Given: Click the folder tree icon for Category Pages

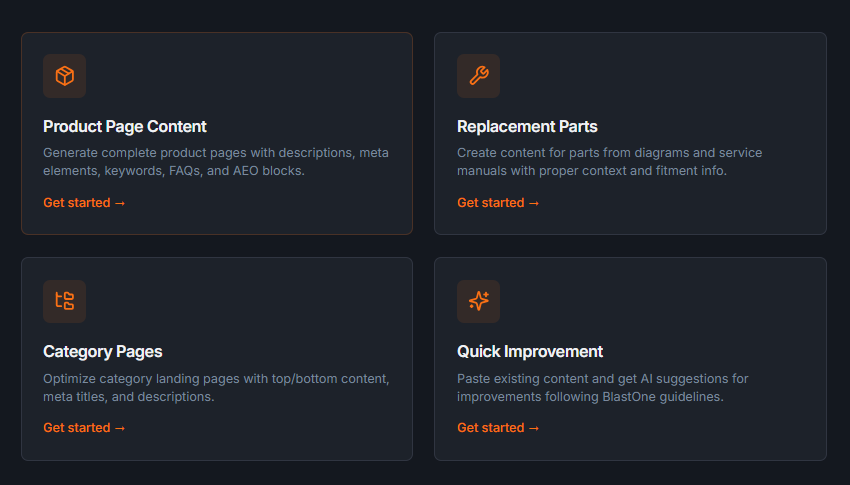Looking at the screenshot, I should pos(64,301).
